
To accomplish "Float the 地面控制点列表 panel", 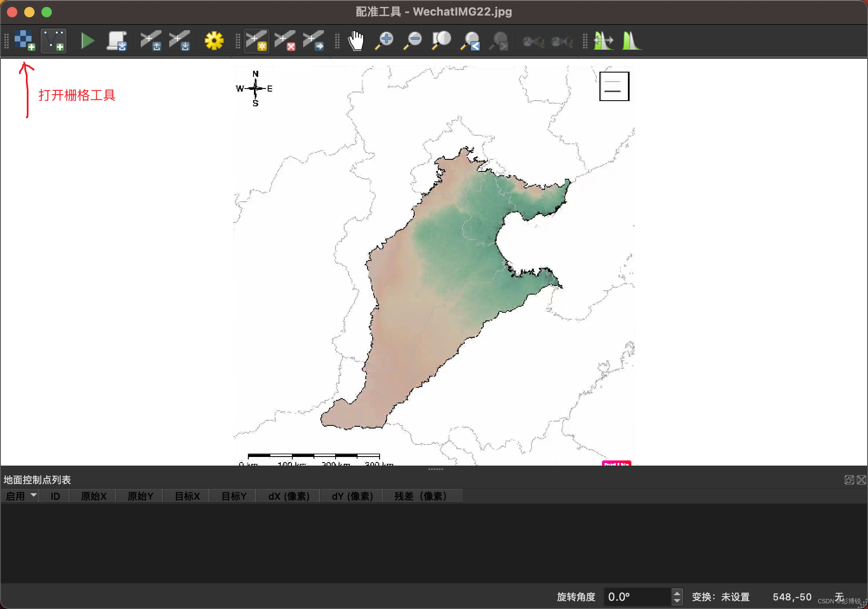I will (x=849, y=480).
